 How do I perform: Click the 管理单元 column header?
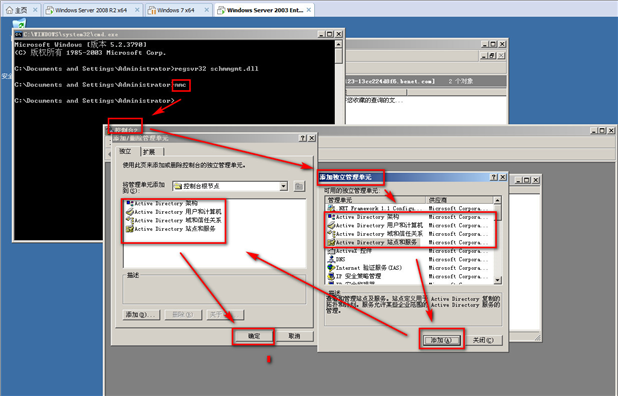click(x=376, y=200)
